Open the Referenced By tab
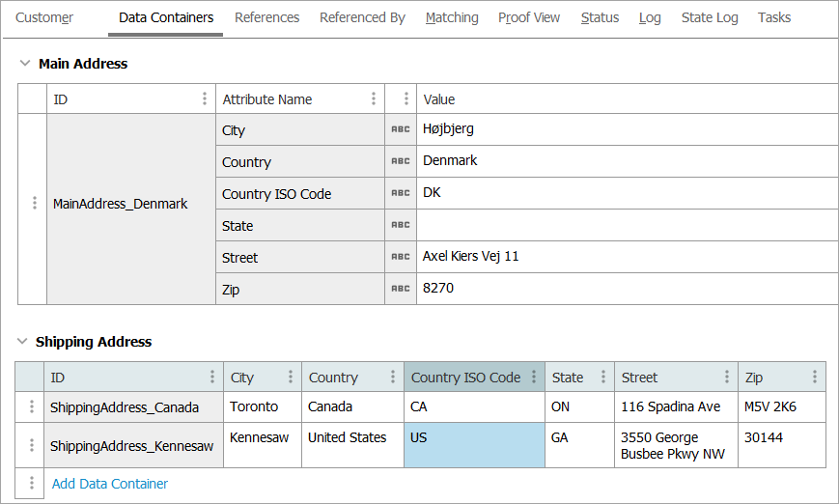Viewport: 839px width, 504px height. coord(362,17)
